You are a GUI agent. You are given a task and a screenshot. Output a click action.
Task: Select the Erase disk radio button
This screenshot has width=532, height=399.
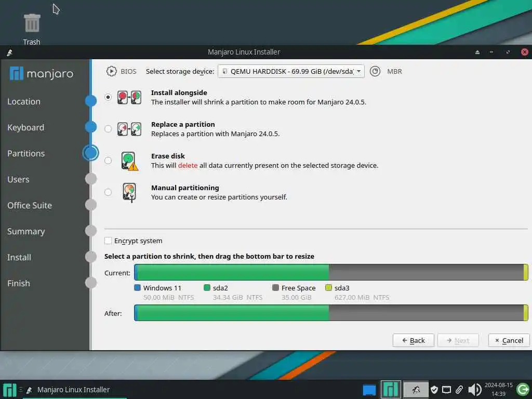point(108,161)
